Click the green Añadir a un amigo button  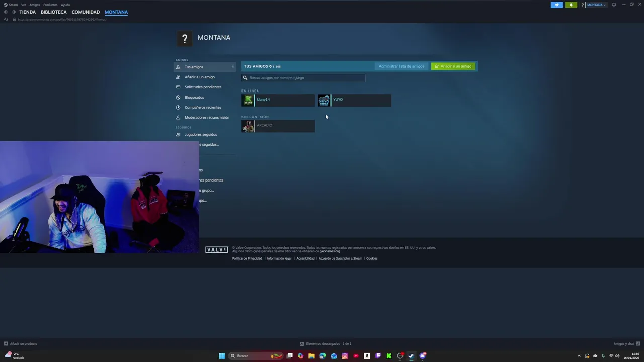[x=453, y=66]
